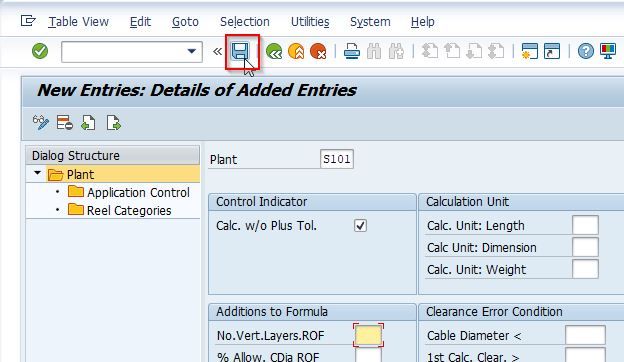Click the Display/Change glasses-pencil icon
624x362 pixels.
pos(41,123)
